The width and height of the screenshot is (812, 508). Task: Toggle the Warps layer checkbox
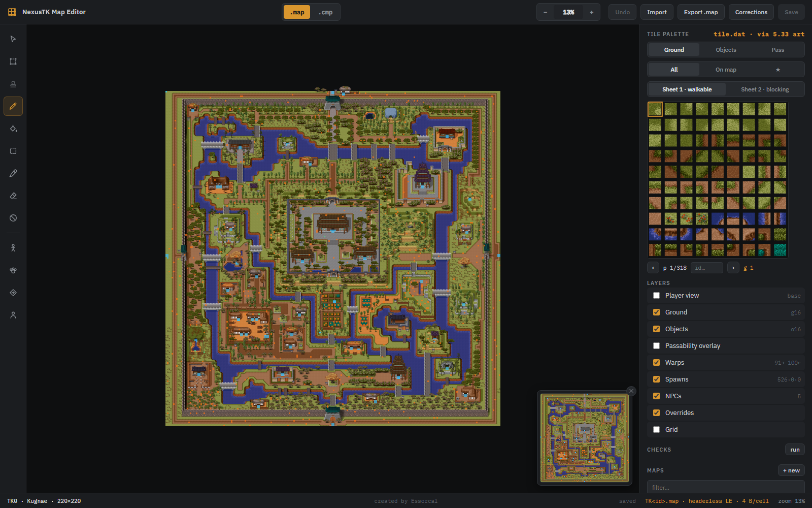point(656,363)
